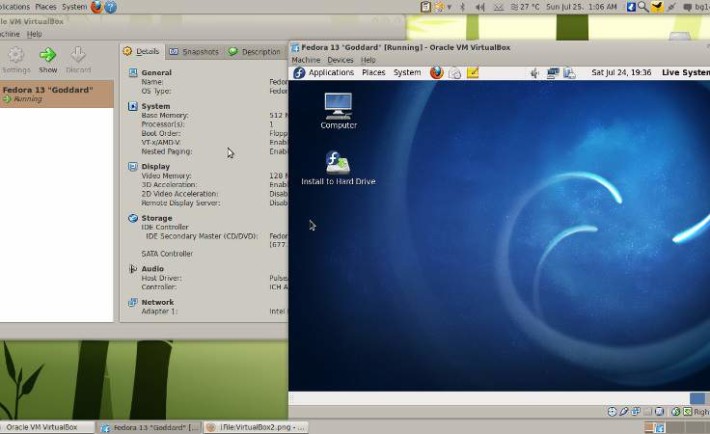Open the host System menu
710x434 pixels.
pyautogui.click(x=74, y=7)
